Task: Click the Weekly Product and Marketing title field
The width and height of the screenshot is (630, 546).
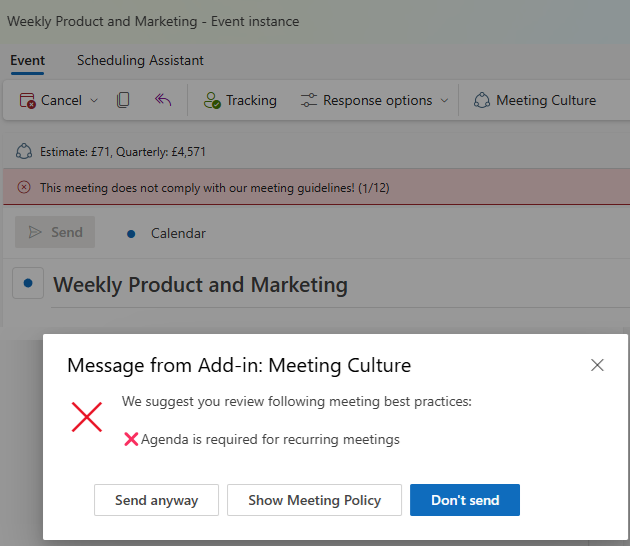Action: (x=200, y=285)
